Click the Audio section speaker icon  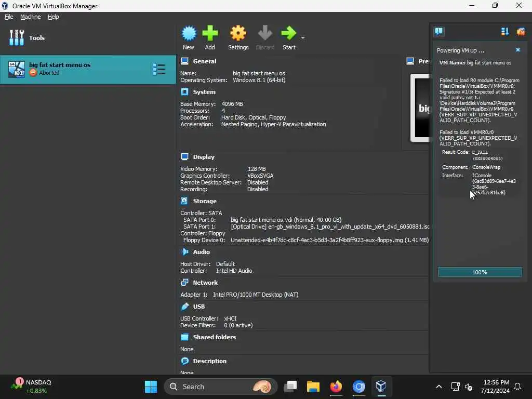tap(184, 252)
